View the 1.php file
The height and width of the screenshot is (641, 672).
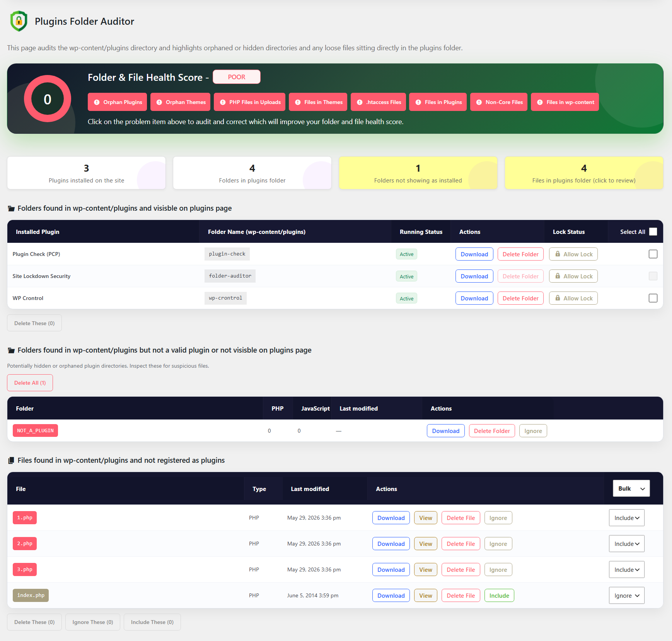426,518
